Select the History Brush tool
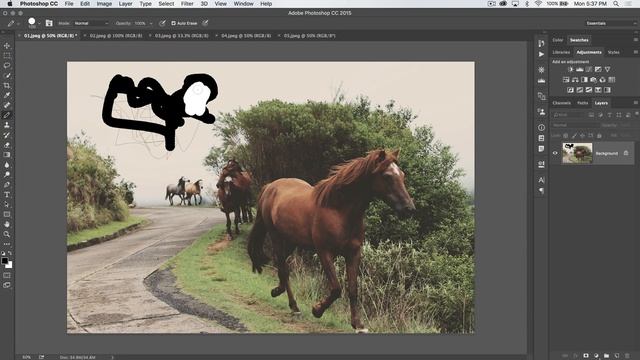 pyautogui.click(x=7, y=135)
